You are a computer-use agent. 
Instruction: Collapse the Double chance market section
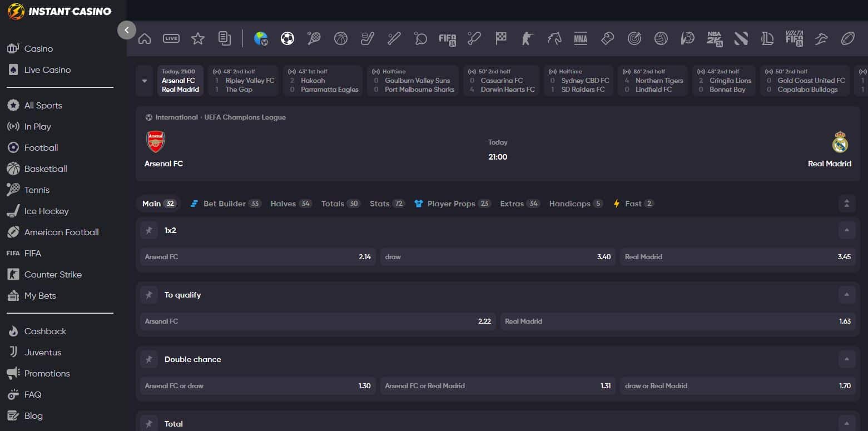click(x=847, y=359)
